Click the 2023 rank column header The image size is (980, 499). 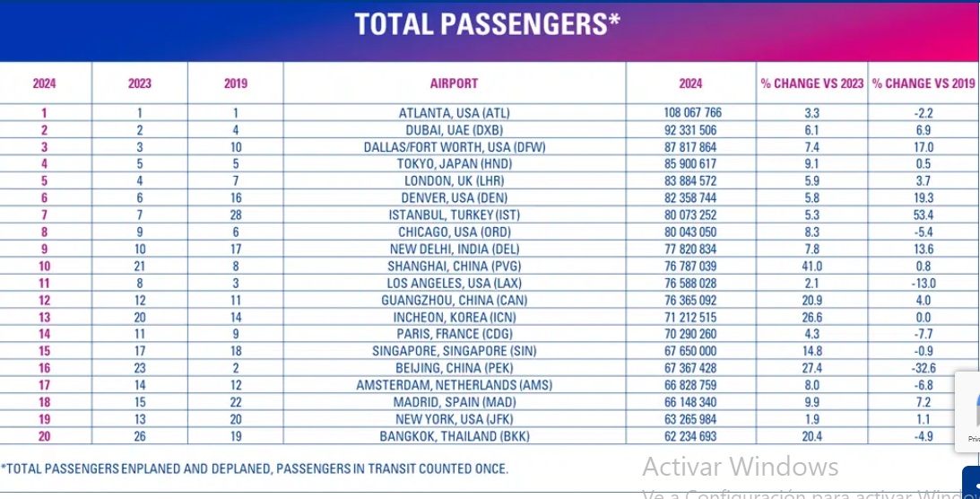pos(139,83)
